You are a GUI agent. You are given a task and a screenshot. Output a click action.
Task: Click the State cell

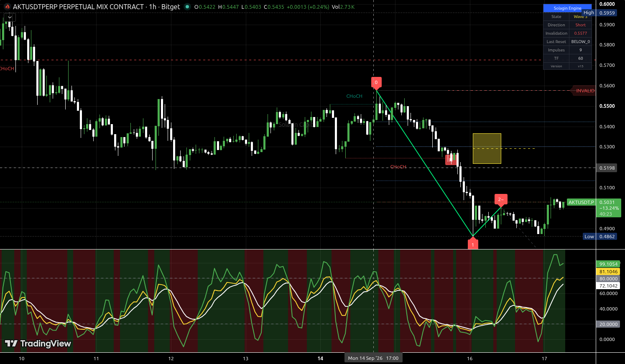556,17
